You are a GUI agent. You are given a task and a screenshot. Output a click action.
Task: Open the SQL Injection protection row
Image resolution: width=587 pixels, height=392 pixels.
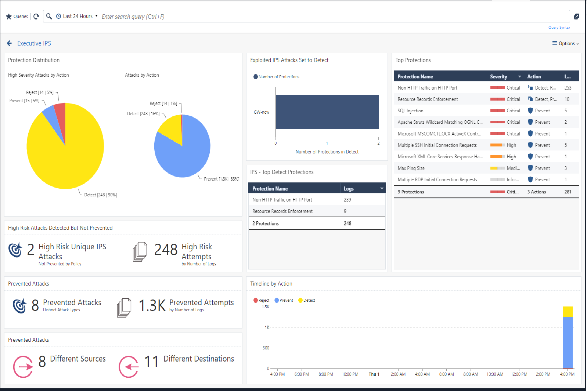(411, 110)
